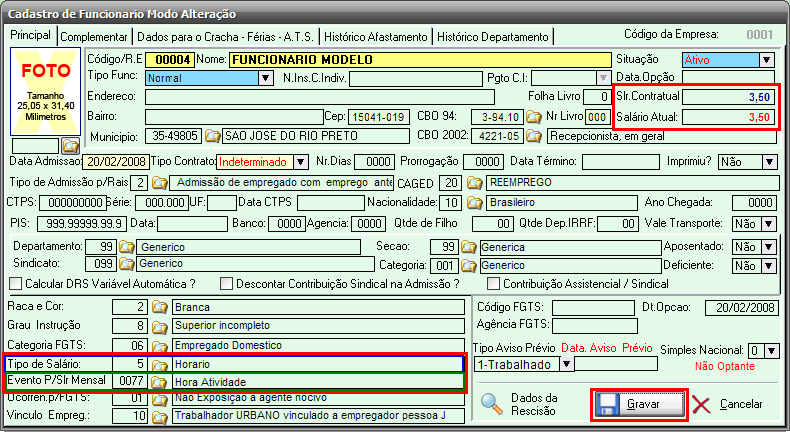The height and width of the screenshot is (432, 790).
Task: Click the FOTO placeholder image
Action: [45, 92]
